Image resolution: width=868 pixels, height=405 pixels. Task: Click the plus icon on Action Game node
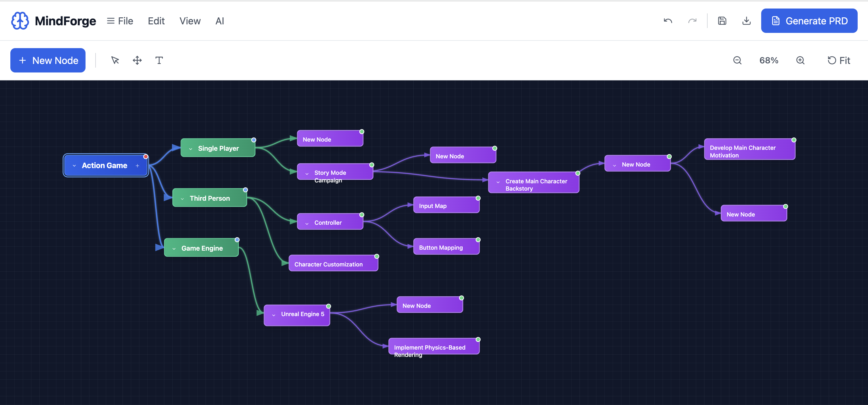pyautogui.click(x=138, y=166)
